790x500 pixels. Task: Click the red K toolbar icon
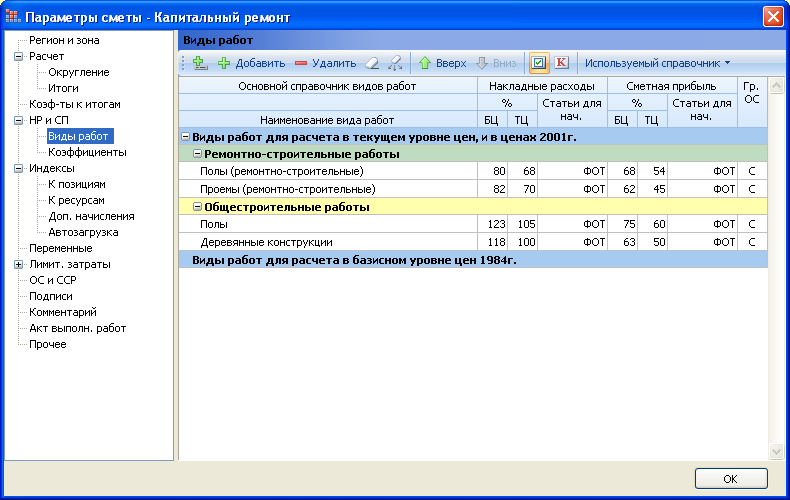click(x=561, y=63)
